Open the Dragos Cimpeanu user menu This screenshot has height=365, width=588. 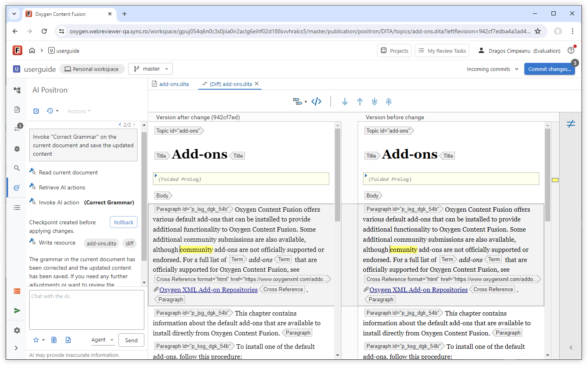519,51
